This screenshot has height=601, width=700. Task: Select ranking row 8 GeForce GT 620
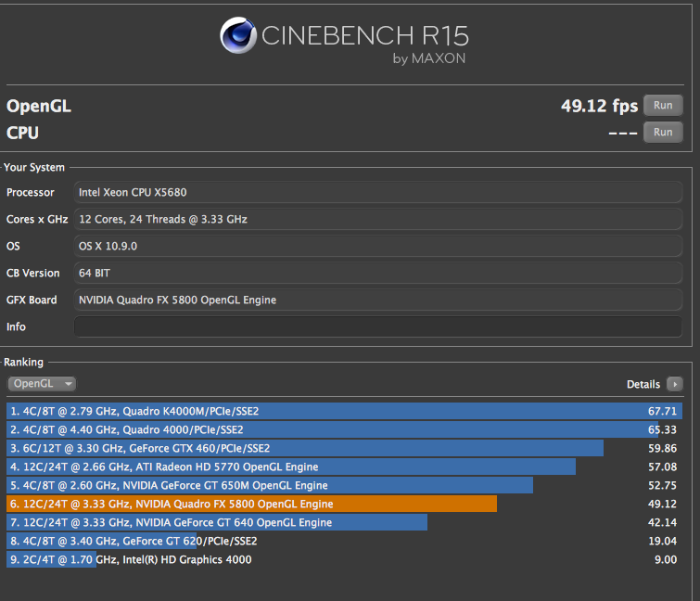click(344, 541)
